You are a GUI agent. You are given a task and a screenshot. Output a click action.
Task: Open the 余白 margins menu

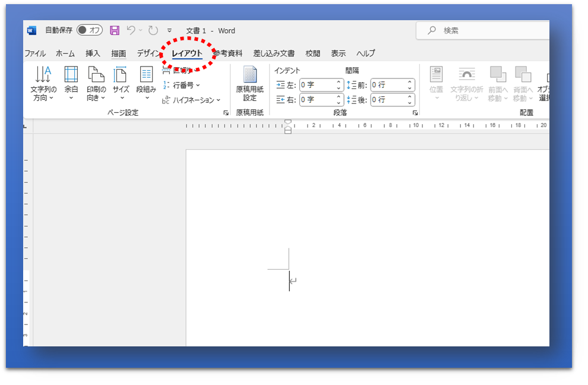[71, 83]
